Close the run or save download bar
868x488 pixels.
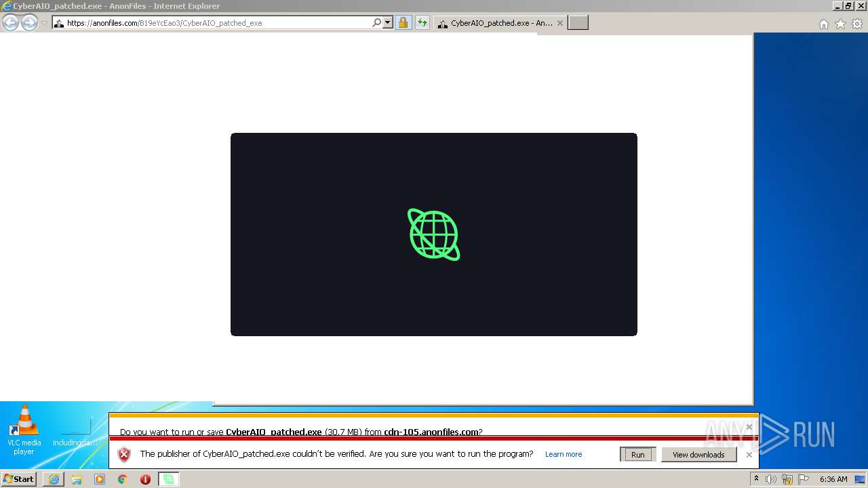(749, 427)
